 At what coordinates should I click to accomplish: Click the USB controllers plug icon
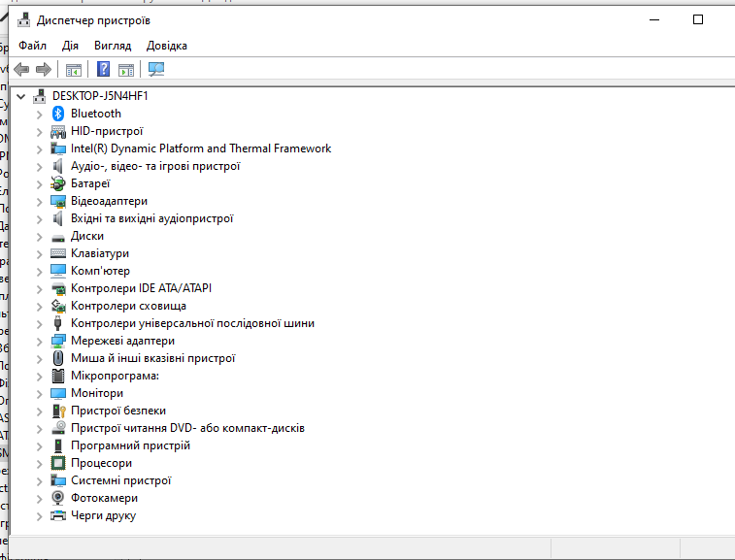(58, 323)
